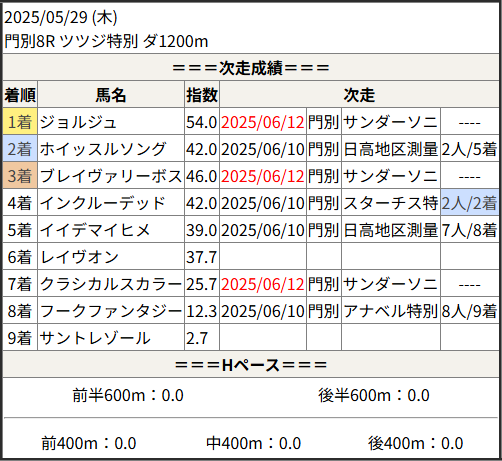Click レイヴオン in the horse list
The width and height of the screenshot is (502, 461).
click(x=79, y=257)
